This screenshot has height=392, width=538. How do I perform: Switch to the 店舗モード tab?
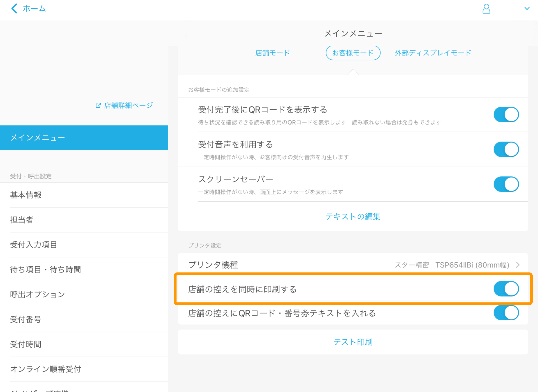pyautogui.click(x=272, y=53)
